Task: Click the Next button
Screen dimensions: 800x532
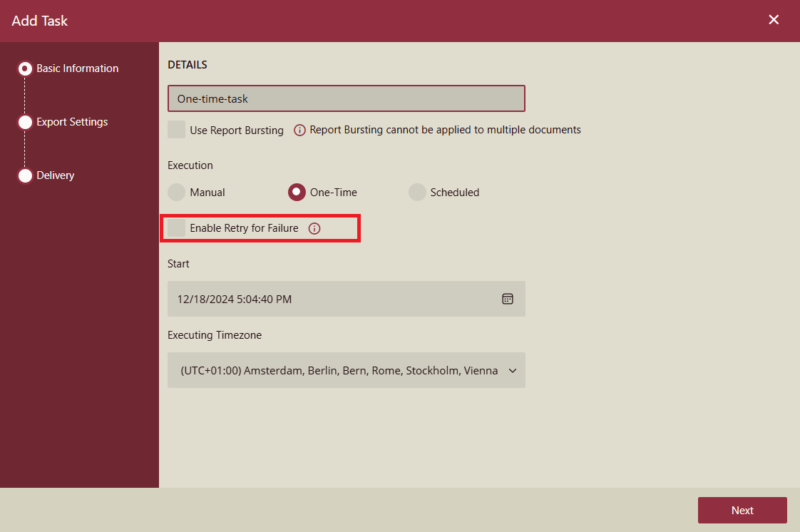Action: click(x=742, y=510)
